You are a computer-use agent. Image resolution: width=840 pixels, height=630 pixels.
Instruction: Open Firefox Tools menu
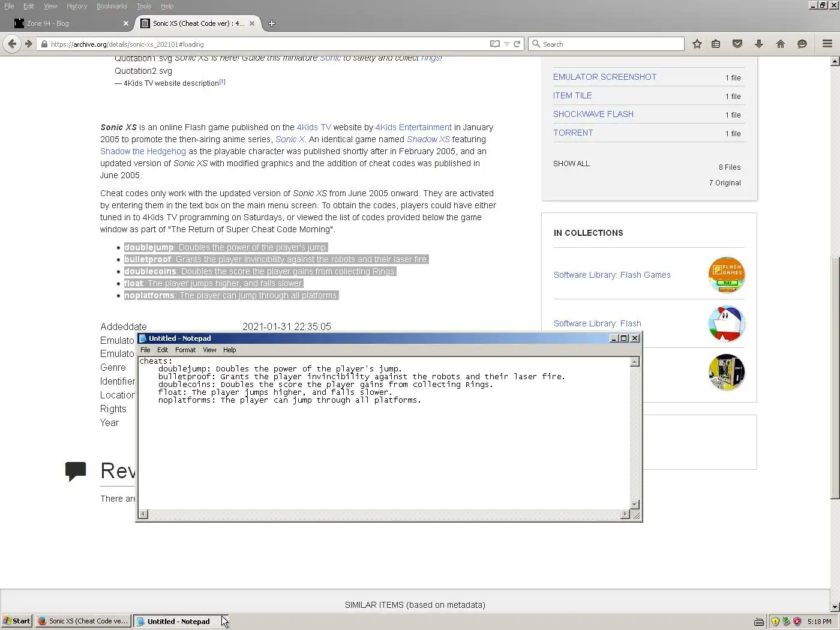pyautogui.click(x=144, y=6)
